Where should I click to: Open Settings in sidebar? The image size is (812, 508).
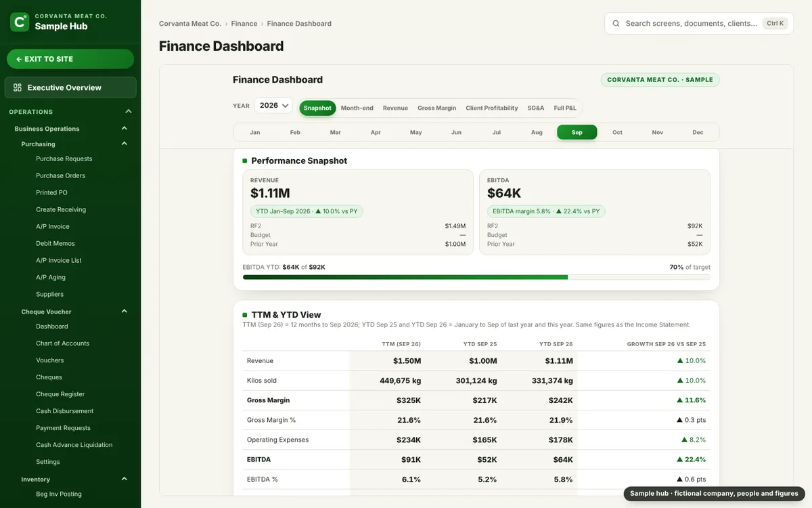48,462
